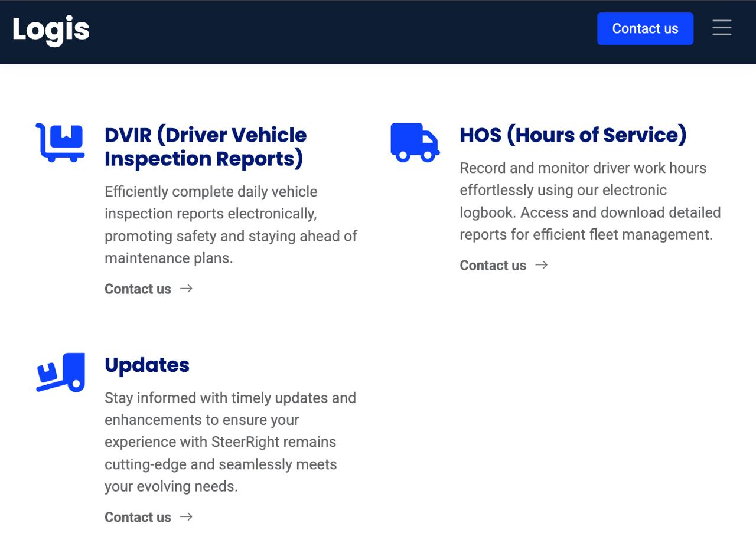Follow the Contact us link under DVIR
This screenshot has width=756, height=553.
coord(138,289)
